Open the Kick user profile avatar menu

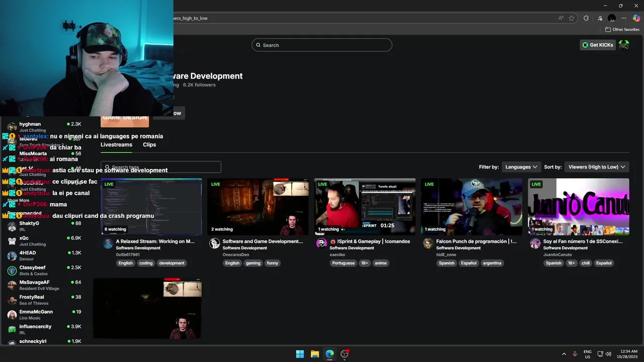click(x=624, y=45)
